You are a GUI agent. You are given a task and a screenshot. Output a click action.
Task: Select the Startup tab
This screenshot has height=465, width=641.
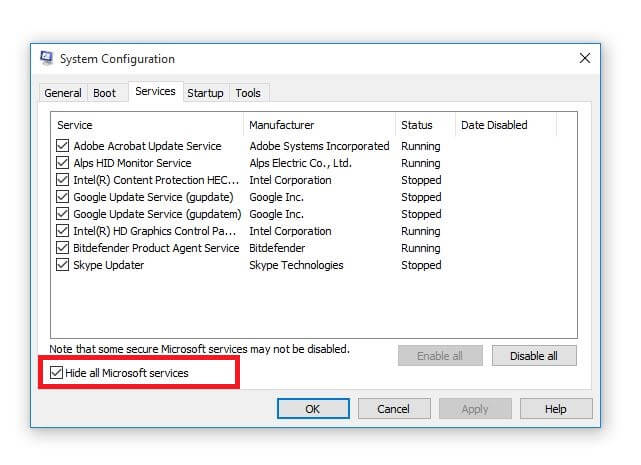click(205, 93)
